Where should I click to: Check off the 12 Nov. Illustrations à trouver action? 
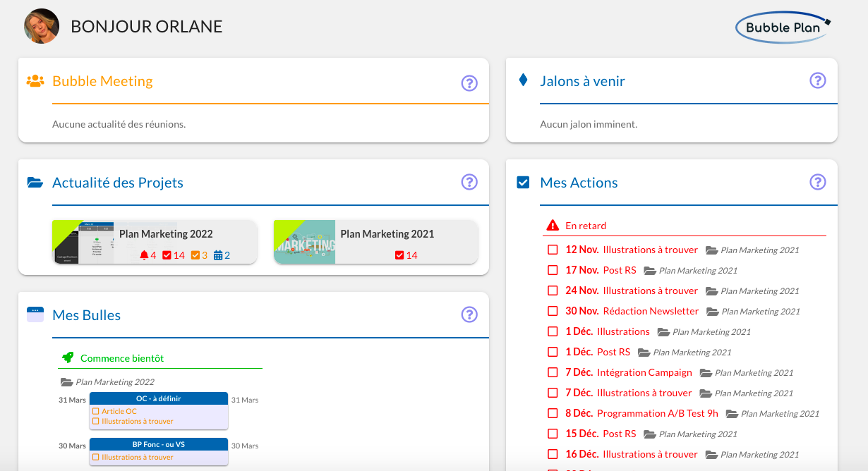coord(553,250)
